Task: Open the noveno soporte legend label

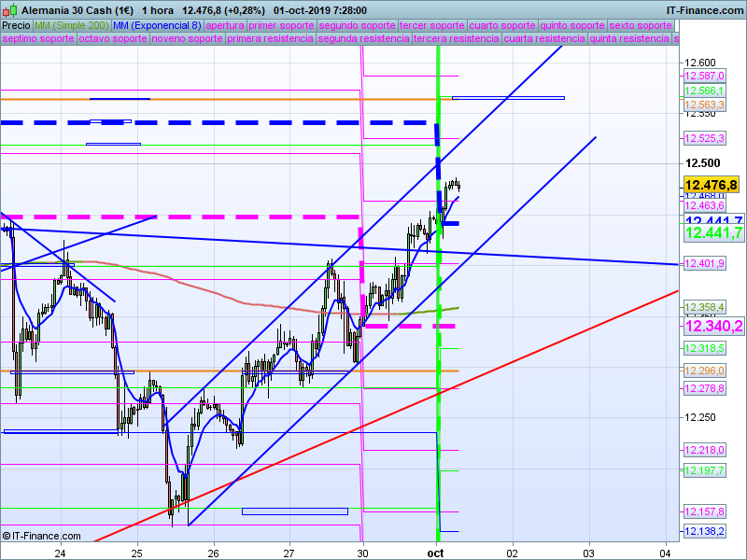Action: [x=187, y=38]
